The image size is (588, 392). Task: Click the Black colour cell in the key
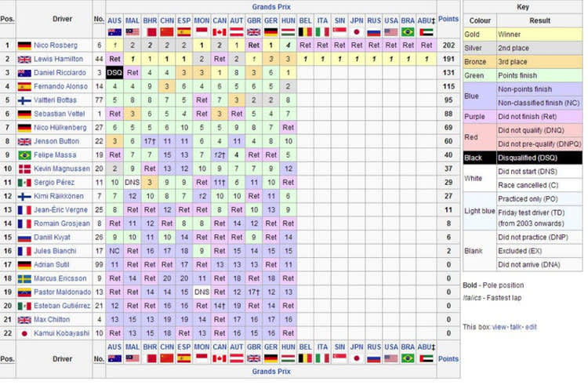click(478, 157)
